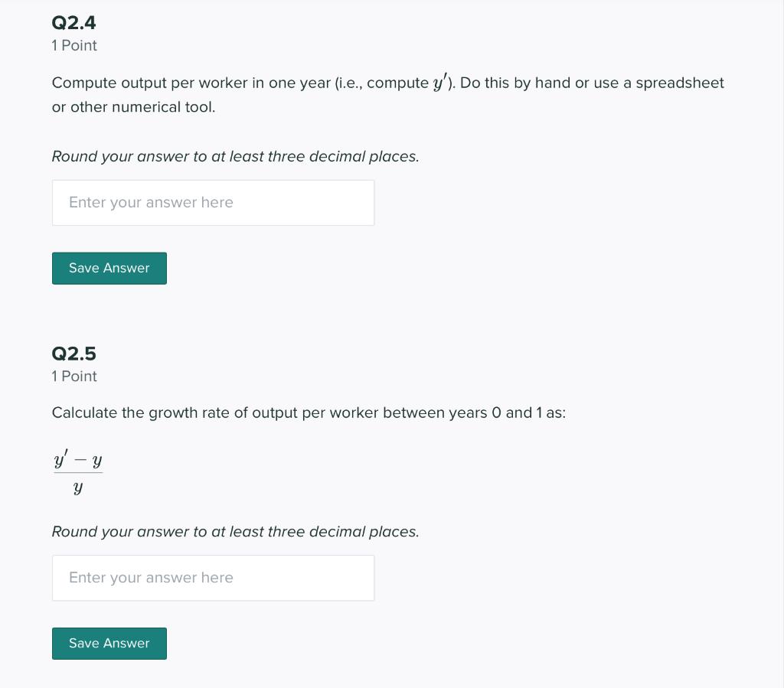Screen dimensions: 784x688
Task: Click the 1 Point label under Q2.4
Action: coord(73,46)
